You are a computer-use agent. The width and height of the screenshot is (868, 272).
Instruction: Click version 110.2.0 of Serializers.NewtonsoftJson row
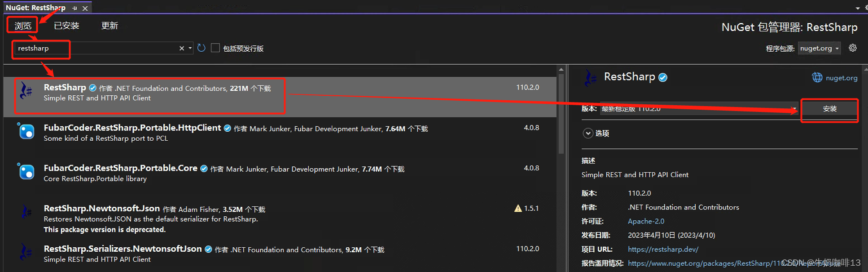tap(527, 249)
